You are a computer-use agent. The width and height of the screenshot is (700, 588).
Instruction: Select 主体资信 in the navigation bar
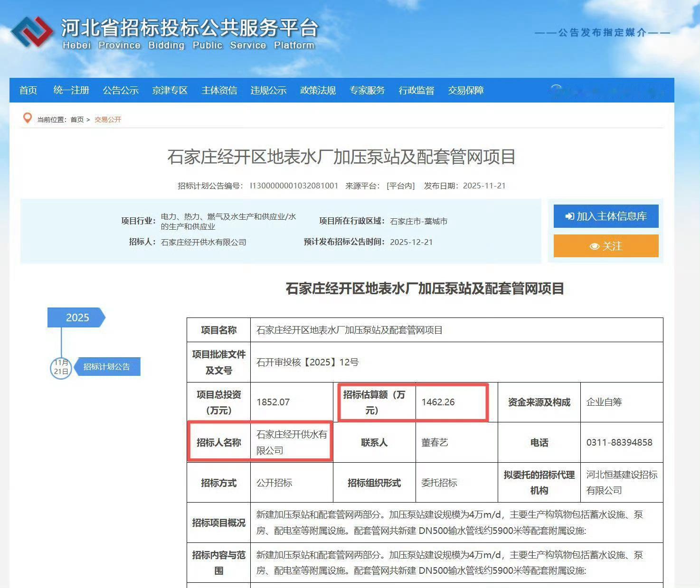click(219, 90)
